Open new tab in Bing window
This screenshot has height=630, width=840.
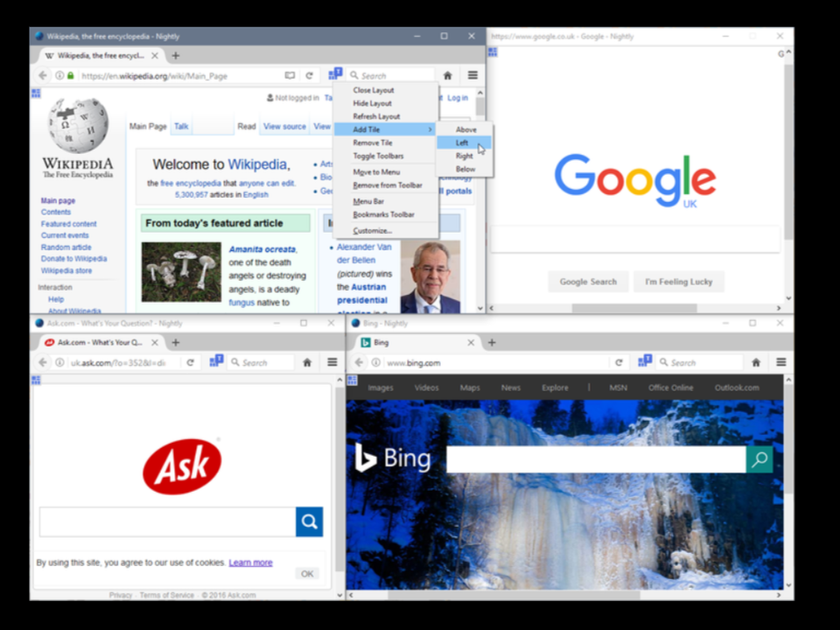click(x=492, y=342)
